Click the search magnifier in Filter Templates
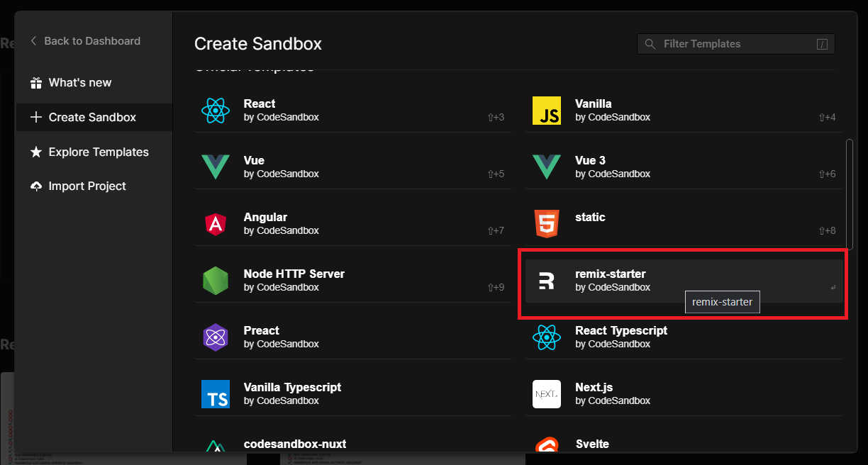 coord(650,43)
